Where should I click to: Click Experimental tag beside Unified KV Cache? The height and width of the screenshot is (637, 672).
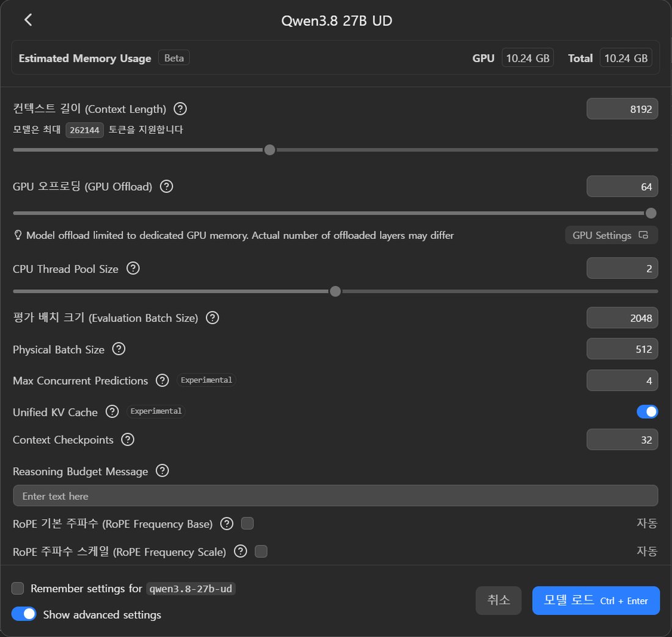pos(156,411)
